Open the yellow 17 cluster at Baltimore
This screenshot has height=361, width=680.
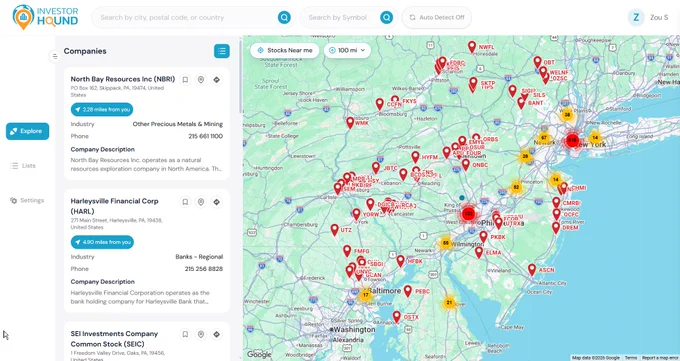pos(366,295)
